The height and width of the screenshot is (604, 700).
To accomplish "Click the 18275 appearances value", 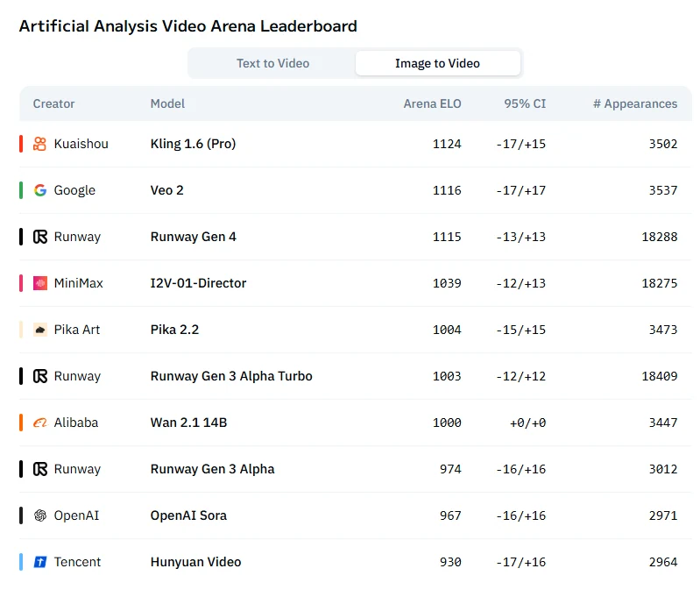I will pos(660,283).
